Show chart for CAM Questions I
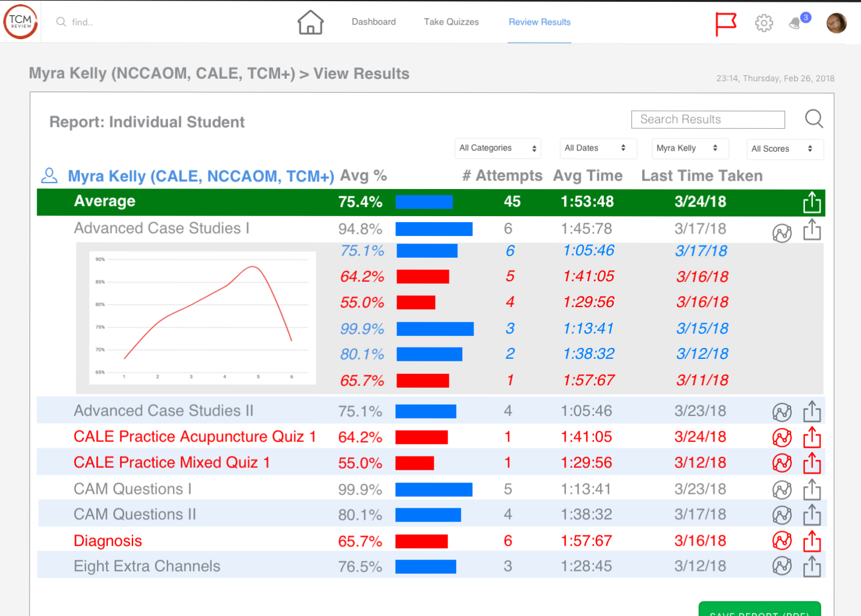This screenshot has height=616, width=861. tap(782, 490)
